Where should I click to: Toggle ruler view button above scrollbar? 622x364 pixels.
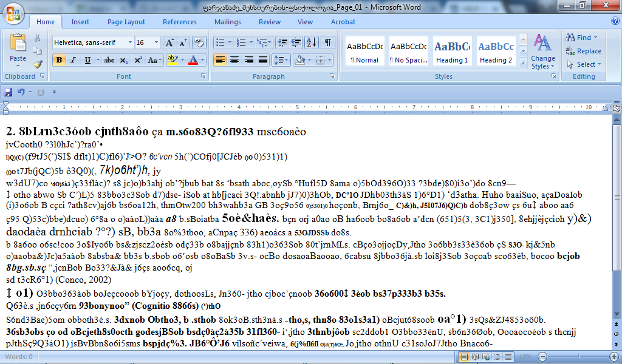click(x=617, y=108)
